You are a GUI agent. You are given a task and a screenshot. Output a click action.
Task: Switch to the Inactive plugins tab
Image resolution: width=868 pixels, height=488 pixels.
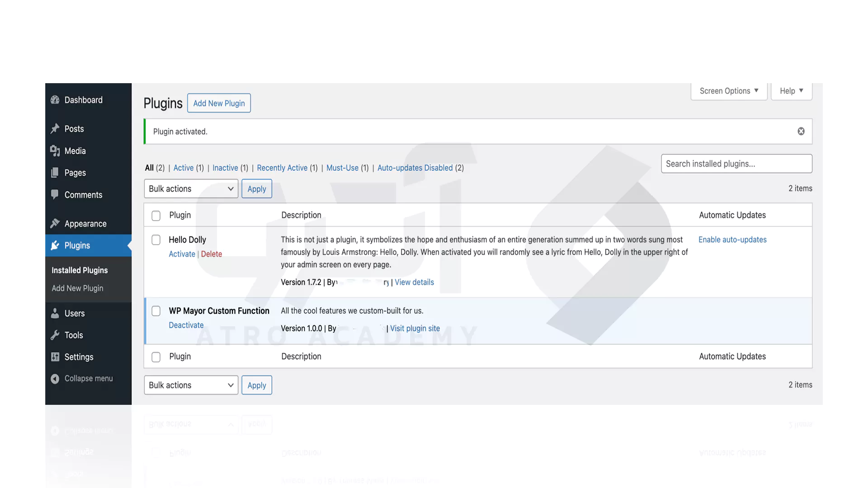pyautogui.click(x=225, y=168)
